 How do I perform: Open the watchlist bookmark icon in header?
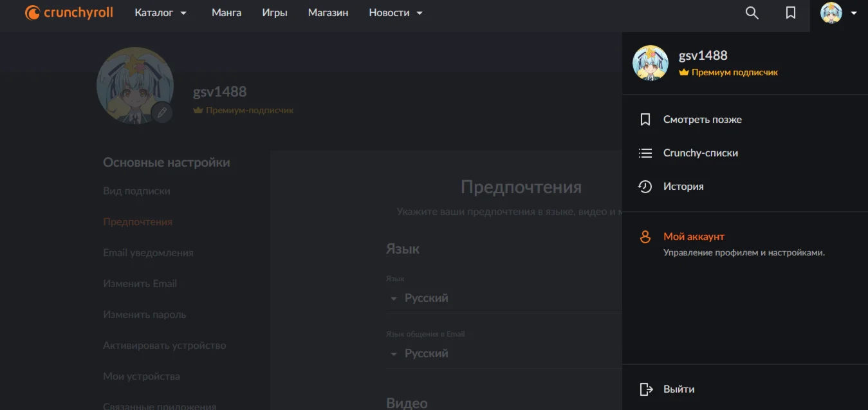[x=791, y=13]
